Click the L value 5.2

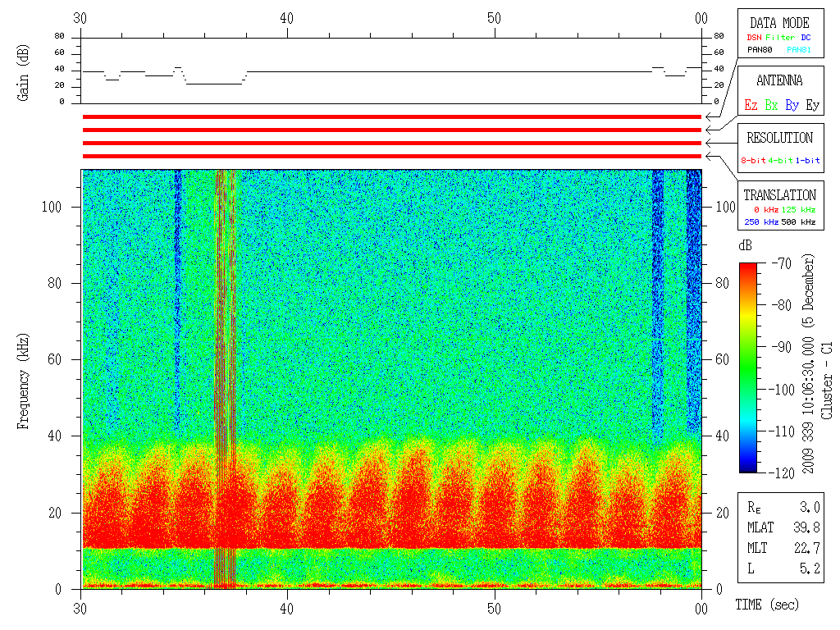810,568
